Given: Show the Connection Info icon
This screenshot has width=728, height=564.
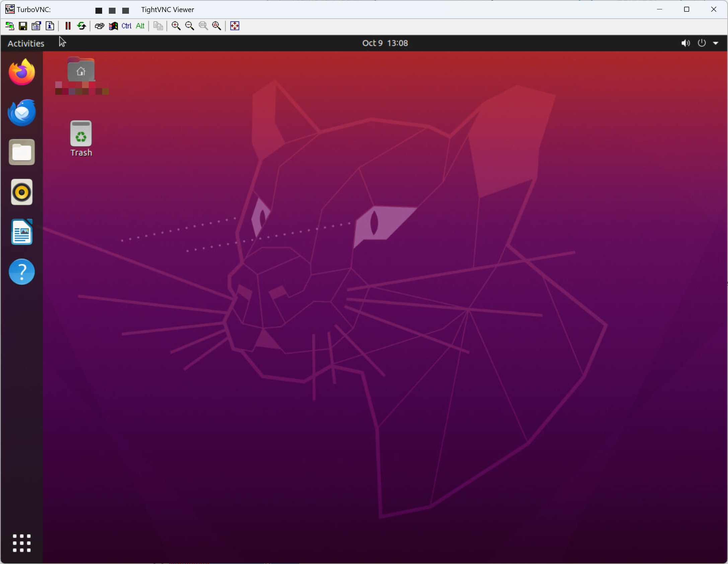Looking at the screenshot, I should [50, 26].
